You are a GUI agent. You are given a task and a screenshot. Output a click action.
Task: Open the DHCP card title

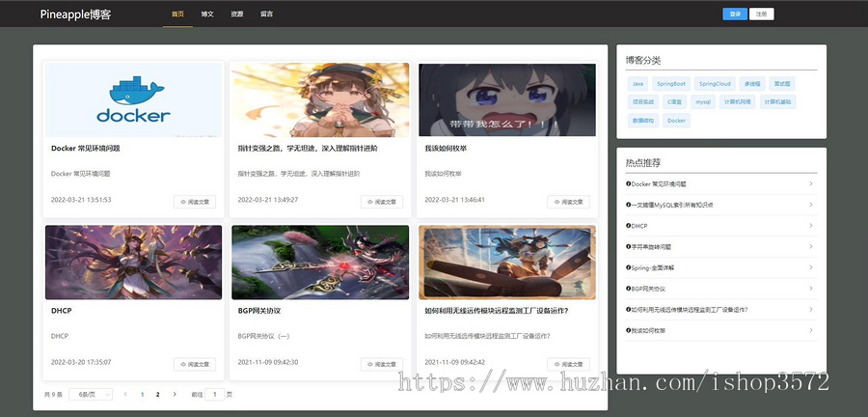pyautogui.click(x=61, y=311)
